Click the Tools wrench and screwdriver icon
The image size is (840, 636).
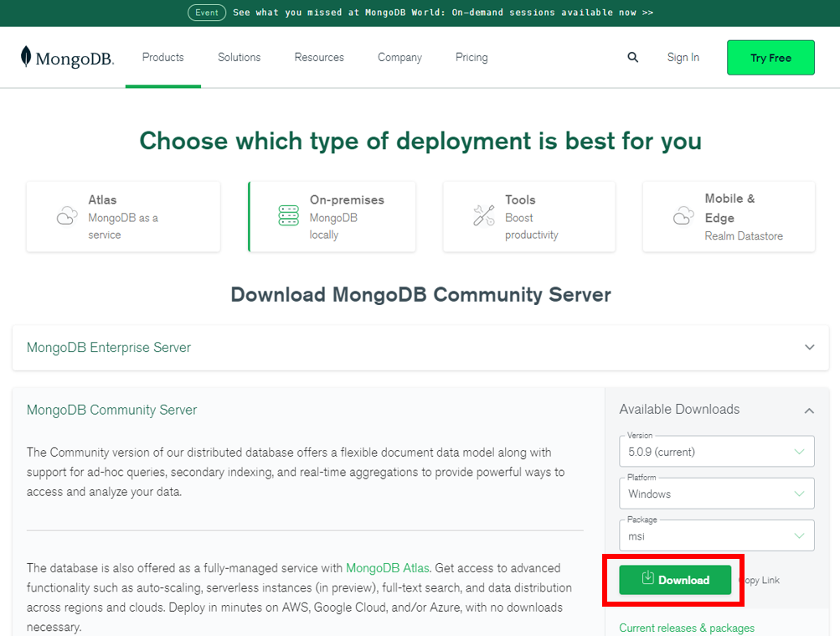click(x=484, y=215)
